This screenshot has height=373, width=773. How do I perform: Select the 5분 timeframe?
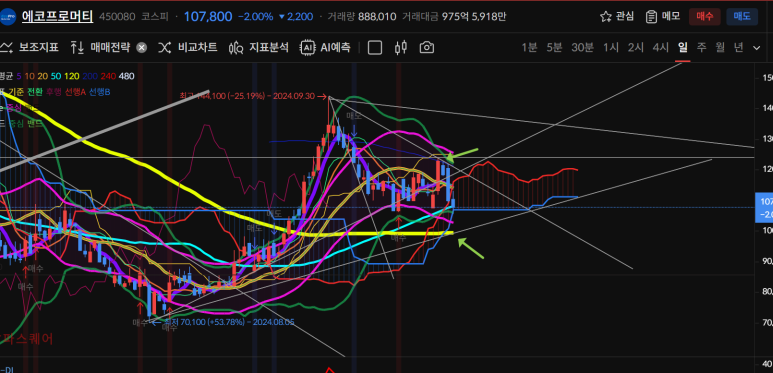[554, 48]
